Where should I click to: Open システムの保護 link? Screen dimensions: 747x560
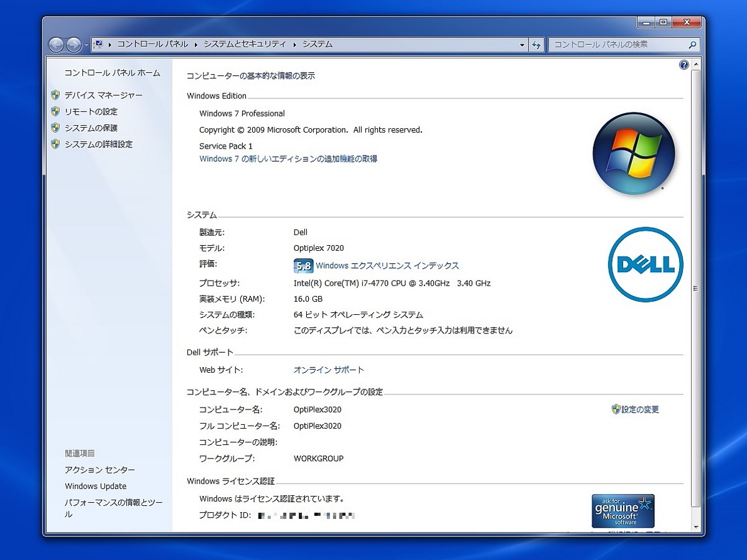[x=91, y=128]
